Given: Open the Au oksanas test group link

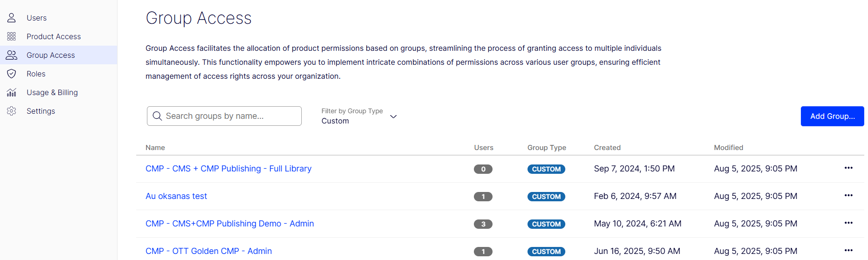Looking at the screenshot, I should point(176,196).
